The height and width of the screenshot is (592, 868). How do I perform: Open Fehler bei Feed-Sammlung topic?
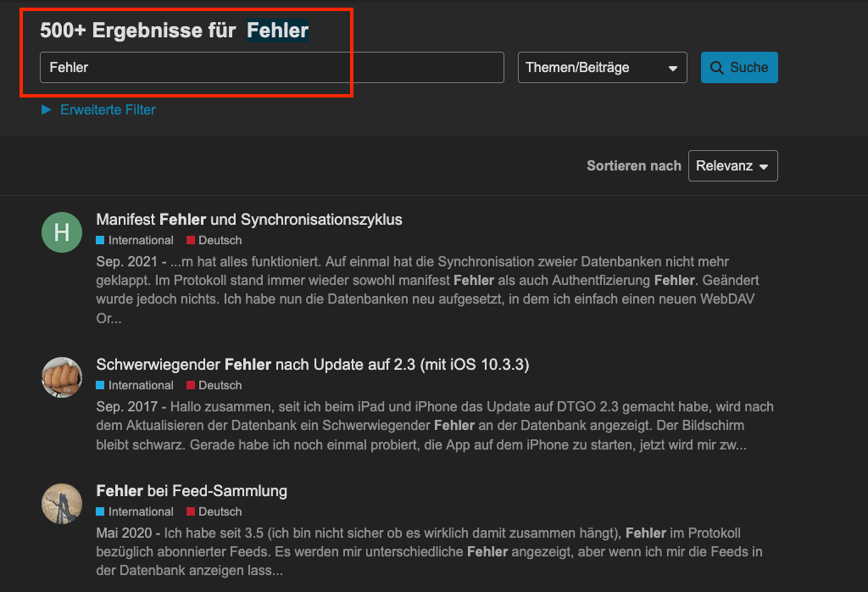point(192,491)
